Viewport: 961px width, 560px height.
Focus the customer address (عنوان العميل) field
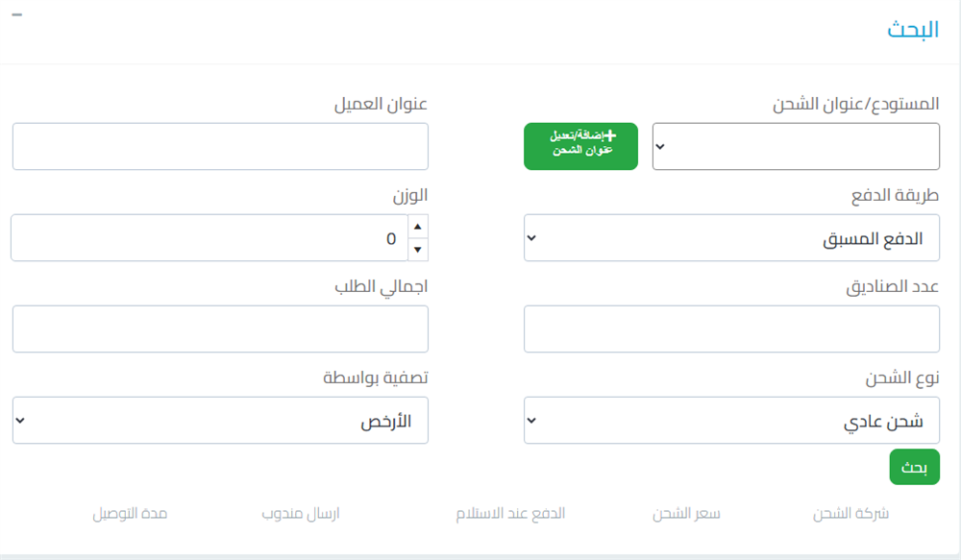[x=220, y=147]
